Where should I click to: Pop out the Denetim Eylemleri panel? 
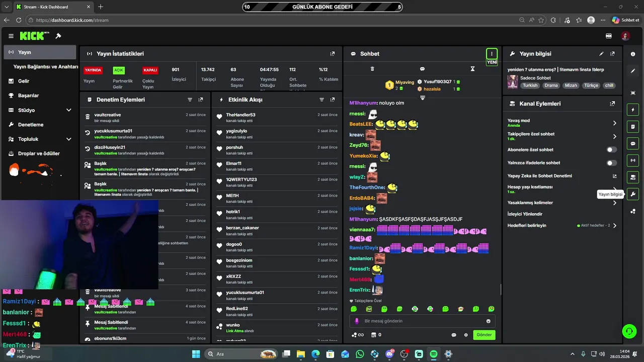pos(201,100)
